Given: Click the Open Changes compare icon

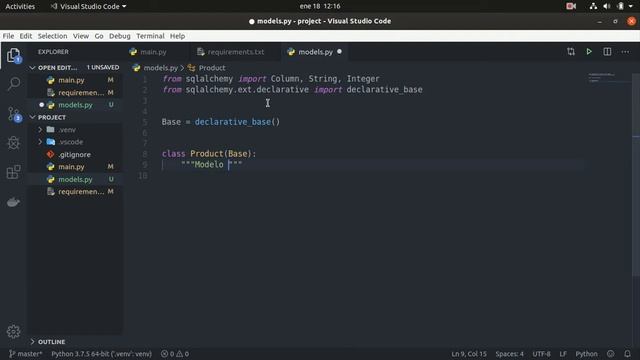Looking at the screenshot, I should point(571,52).
